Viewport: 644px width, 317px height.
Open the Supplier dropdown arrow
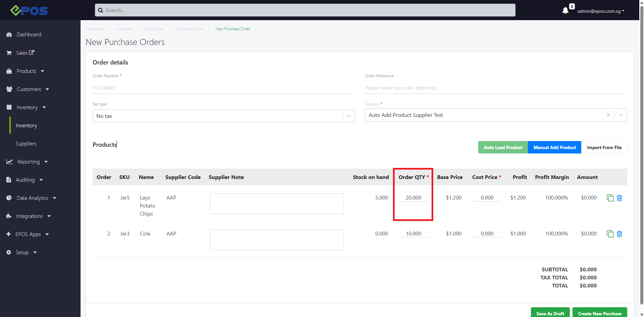(621, 115)
